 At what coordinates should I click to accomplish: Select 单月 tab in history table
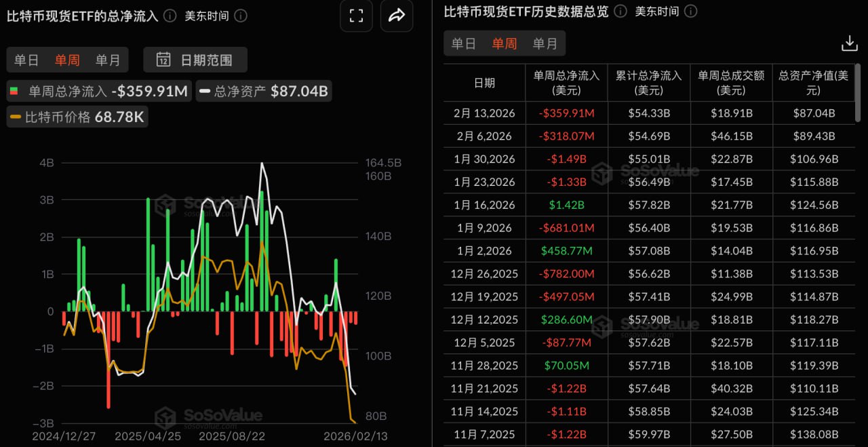coord(545,43)
